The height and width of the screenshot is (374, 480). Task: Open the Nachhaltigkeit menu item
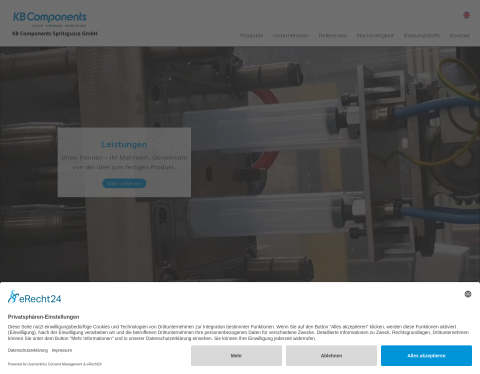pos(375,35)
